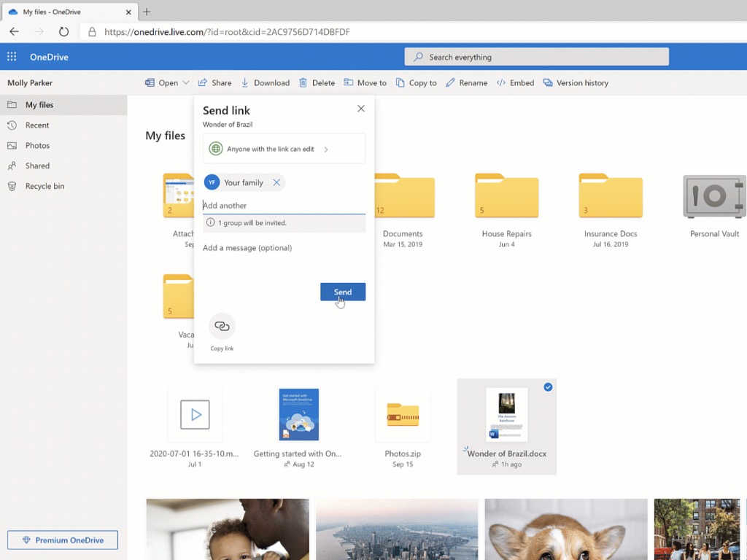
Task: Select My files in sidebar
Action: [x=63, y=105]
